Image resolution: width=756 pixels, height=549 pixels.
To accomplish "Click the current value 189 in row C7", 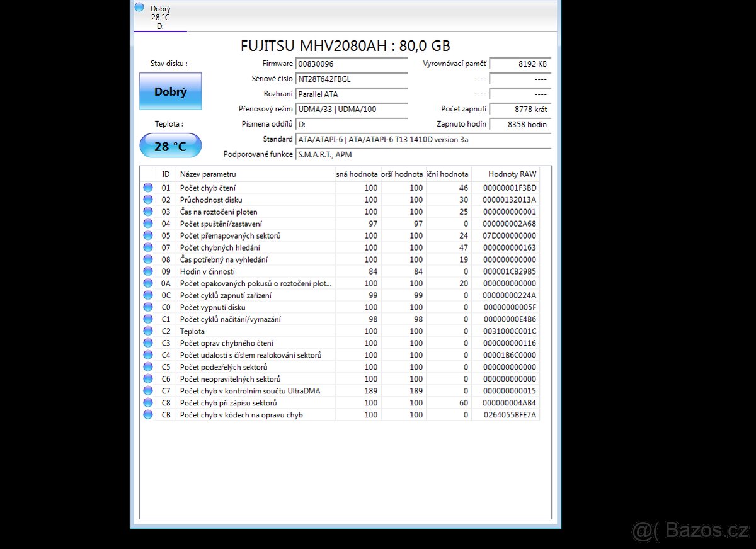I will point(371,392).
